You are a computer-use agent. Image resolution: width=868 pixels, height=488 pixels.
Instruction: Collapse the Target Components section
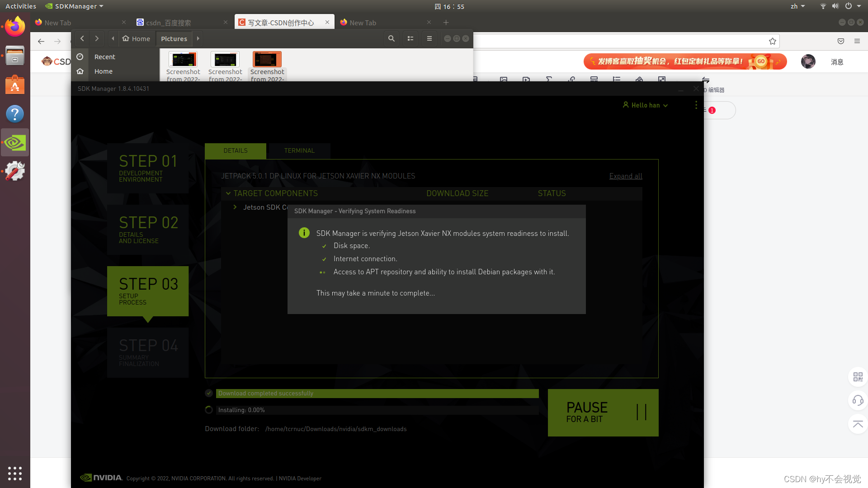coord(228,193)
